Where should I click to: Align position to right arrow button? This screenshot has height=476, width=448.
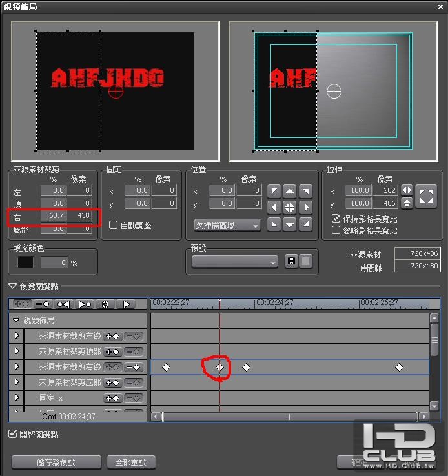click(x=305, y=207)
